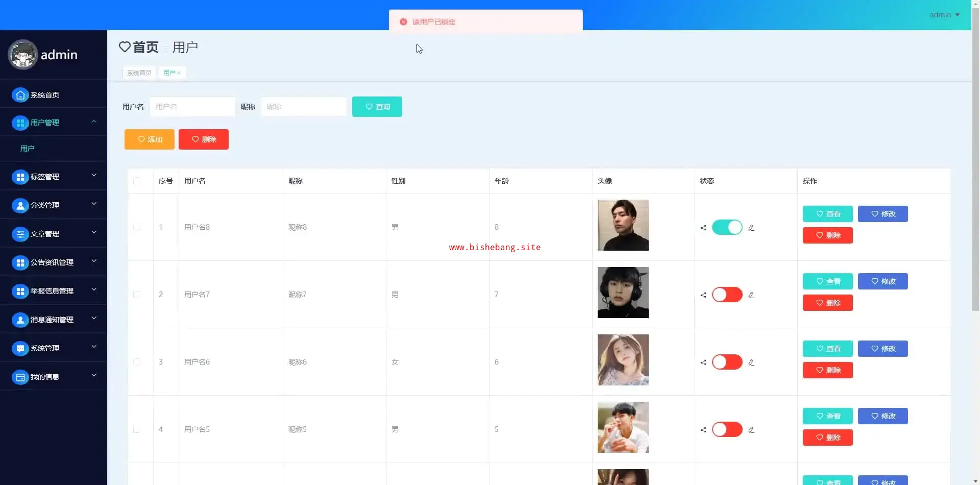The height and width of the screenshot is (485, 980).
Task: Click 修改 for 用户名7
Action: point(883,281)
